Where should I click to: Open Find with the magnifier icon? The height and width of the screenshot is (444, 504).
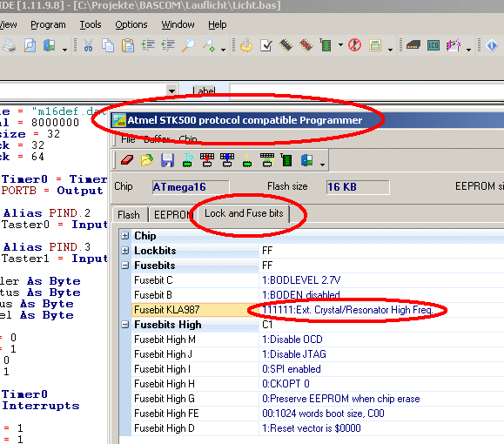(188, 45)
